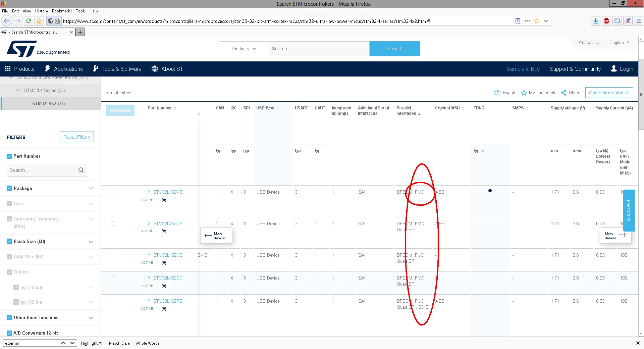Sort by Part Number column arrows

point(175,108)
